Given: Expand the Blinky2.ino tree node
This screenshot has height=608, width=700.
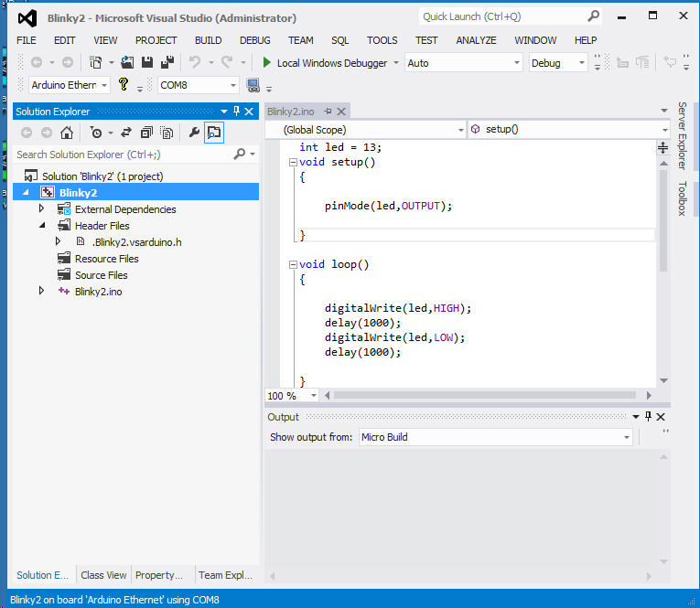Looking at the screenshot, I should (x=41, y=291).
